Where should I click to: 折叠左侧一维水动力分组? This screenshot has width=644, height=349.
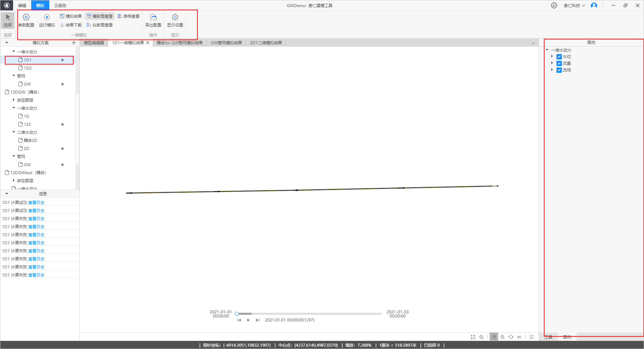[13, 52]
